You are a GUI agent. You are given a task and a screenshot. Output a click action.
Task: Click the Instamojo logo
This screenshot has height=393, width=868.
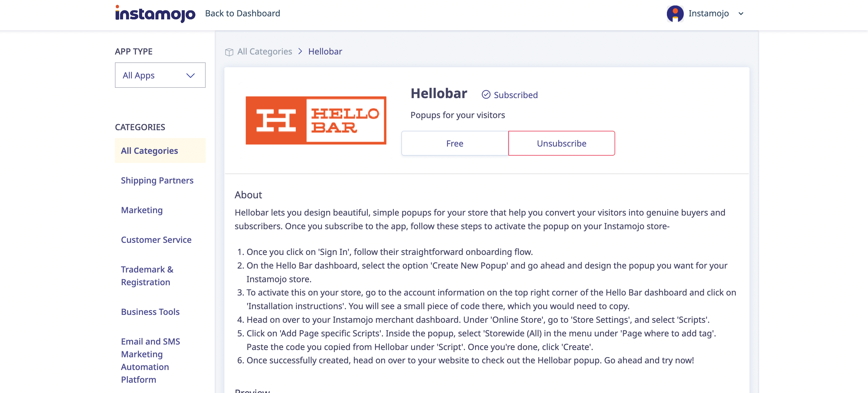tap(155, 14)
